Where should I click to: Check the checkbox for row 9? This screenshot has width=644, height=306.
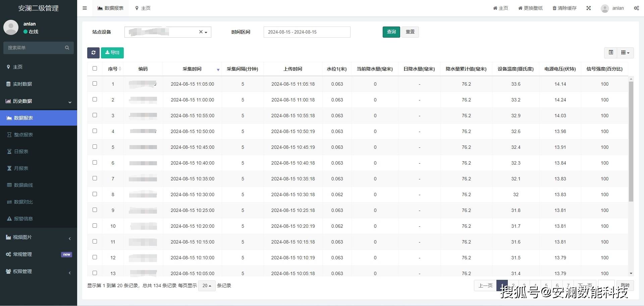tap(95, 210)
